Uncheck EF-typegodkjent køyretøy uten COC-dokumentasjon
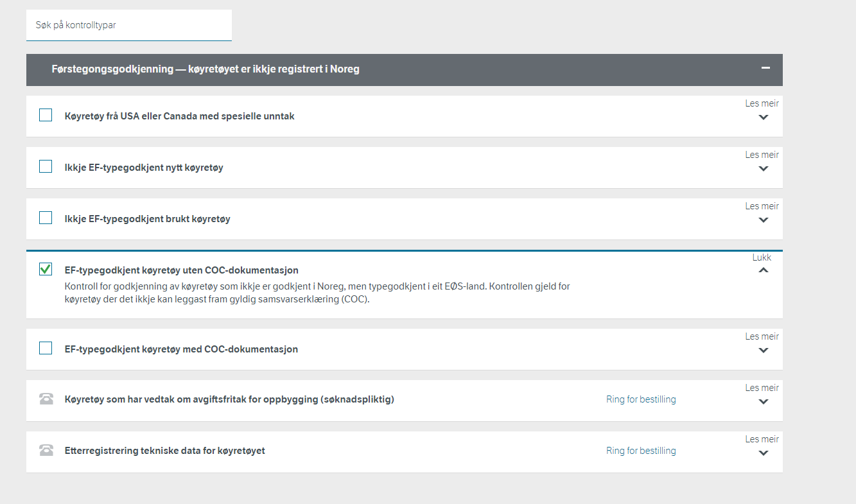This screenshot has width=856, height=504. (46, 270)
